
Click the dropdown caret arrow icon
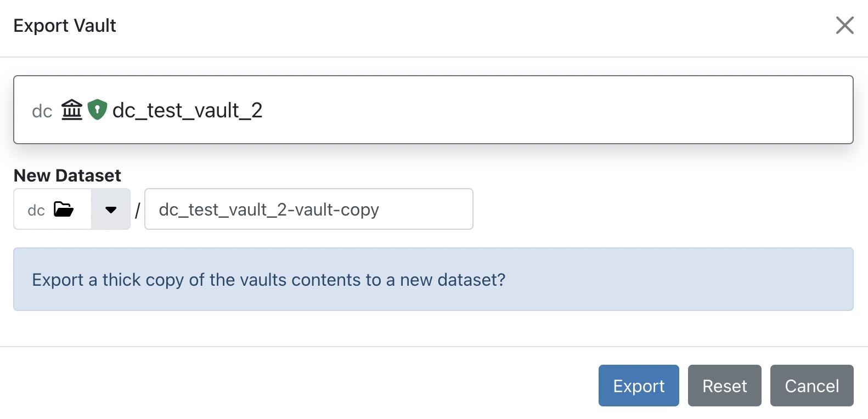pyautogui.click(x=111, y=209)
